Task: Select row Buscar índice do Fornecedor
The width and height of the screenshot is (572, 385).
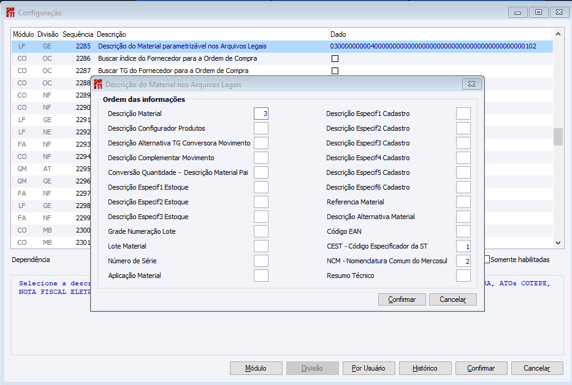Action: 282,58
